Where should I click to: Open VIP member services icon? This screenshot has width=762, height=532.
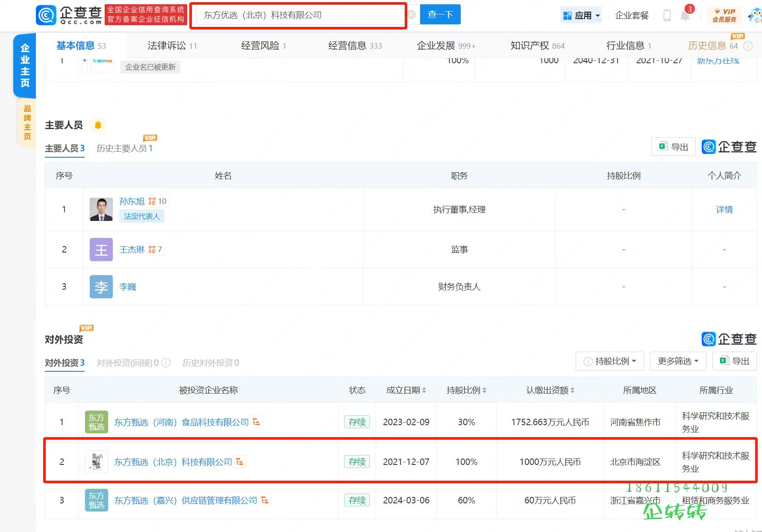coord(724,15)
